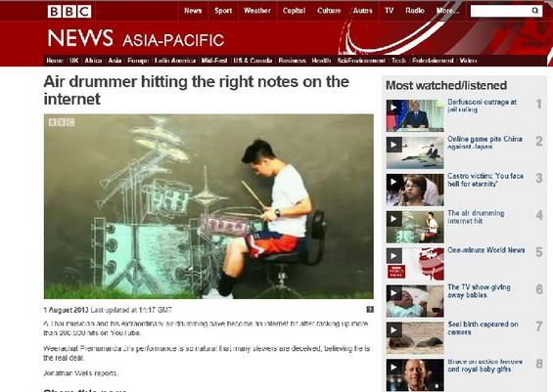Click the search magnifier icon
This screenshot has width=553, height=392.
[x=535, y=11]
